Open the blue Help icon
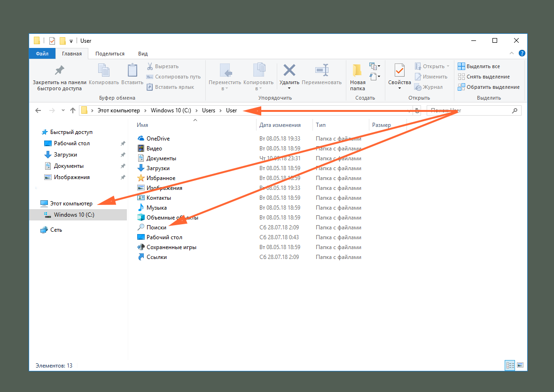 click(522, 54)
